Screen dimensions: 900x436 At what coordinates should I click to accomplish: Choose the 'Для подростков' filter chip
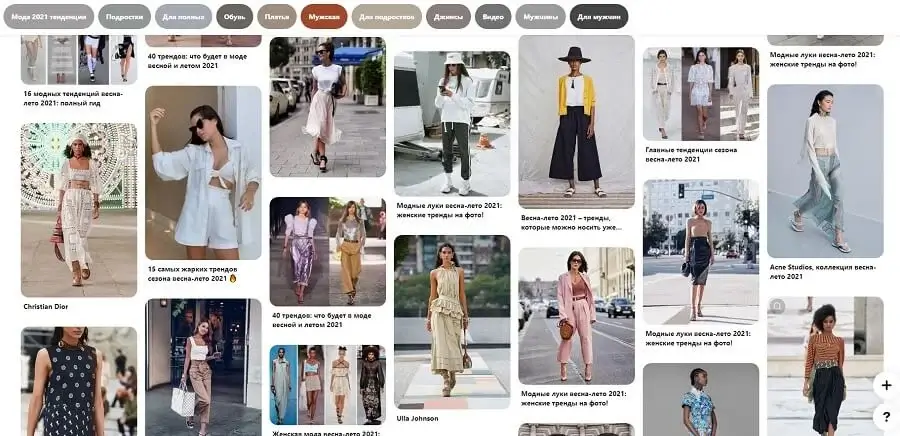[387, 17]
